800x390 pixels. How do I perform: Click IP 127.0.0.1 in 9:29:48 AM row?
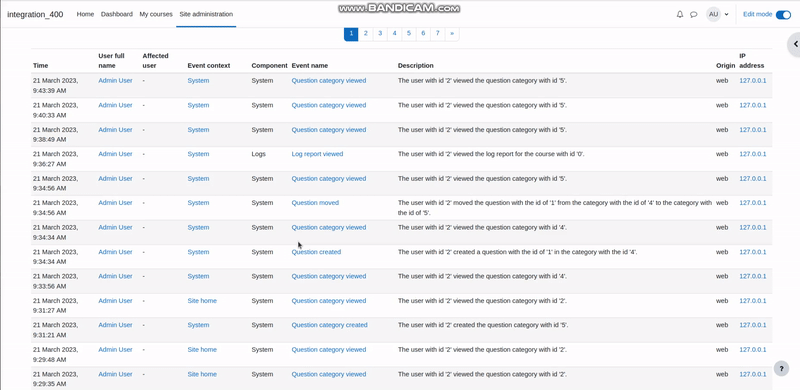(x=753, y=350)
